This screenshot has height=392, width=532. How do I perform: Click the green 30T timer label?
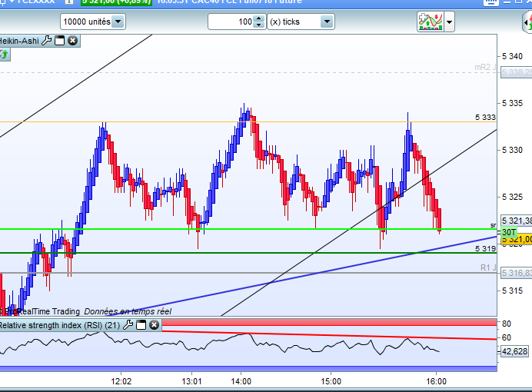(x=509, y=232)
